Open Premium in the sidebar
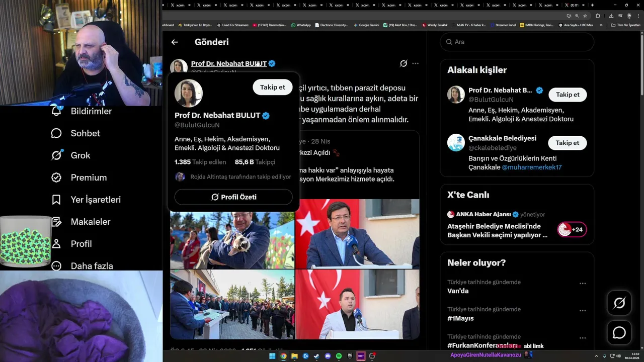 click(x=79, y=177)
